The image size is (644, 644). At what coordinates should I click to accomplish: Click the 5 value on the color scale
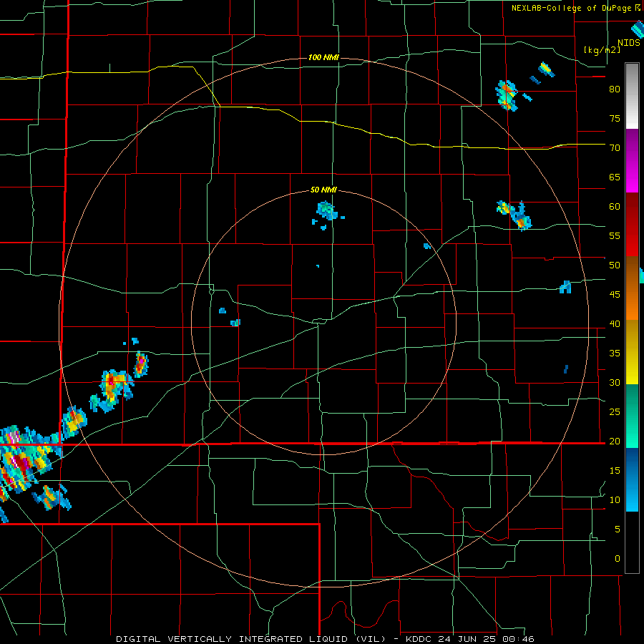[x=618, y=530]
